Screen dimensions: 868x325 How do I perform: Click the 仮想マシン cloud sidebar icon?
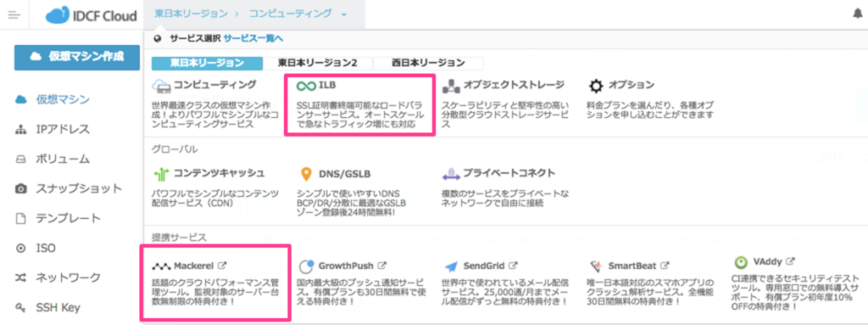click(21, 100)
